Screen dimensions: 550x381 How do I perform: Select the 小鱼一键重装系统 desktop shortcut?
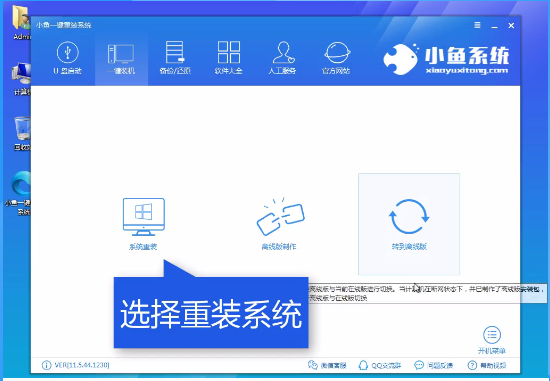coord(18,193)
